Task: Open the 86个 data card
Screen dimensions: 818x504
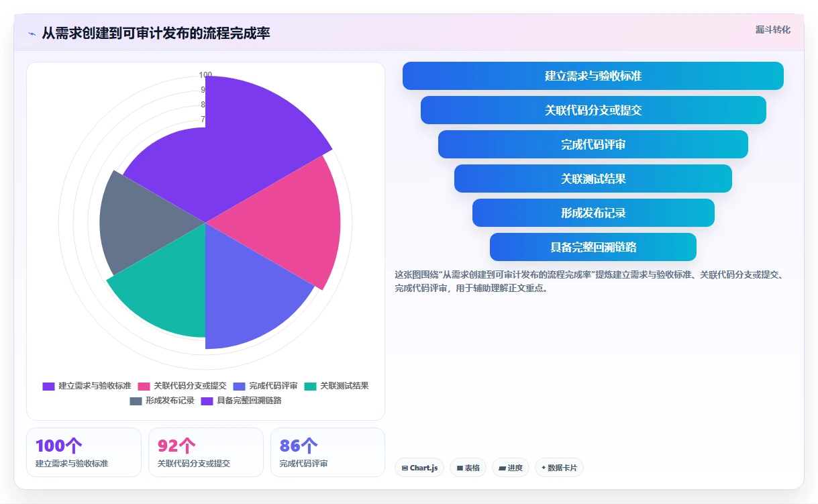Action: tap(327, 452)
